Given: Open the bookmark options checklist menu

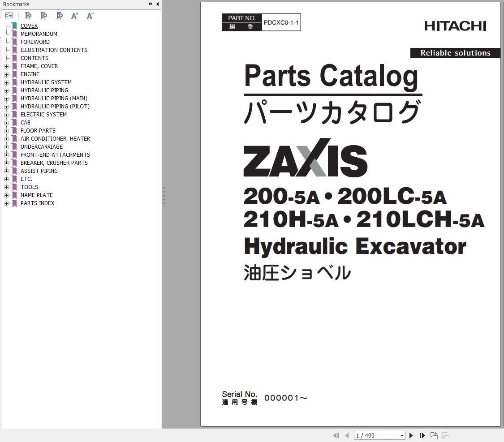Looking at the screenshot, I should click(x=9, y=15).
